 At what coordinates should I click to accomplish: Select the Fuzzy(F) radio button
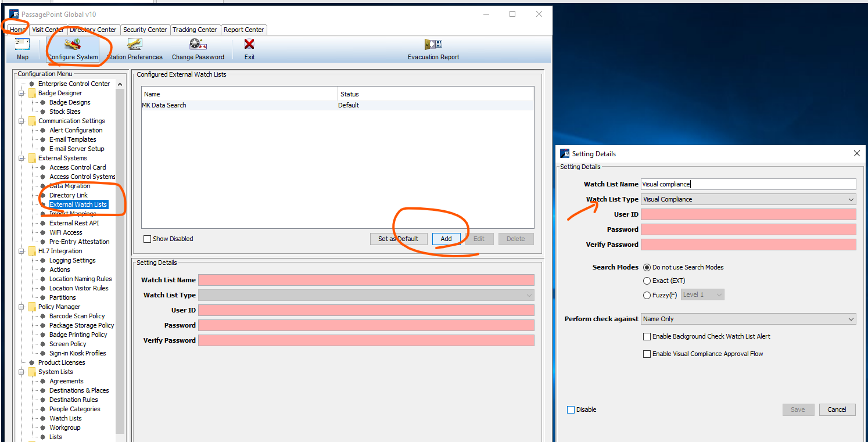[x=647, y=295]
